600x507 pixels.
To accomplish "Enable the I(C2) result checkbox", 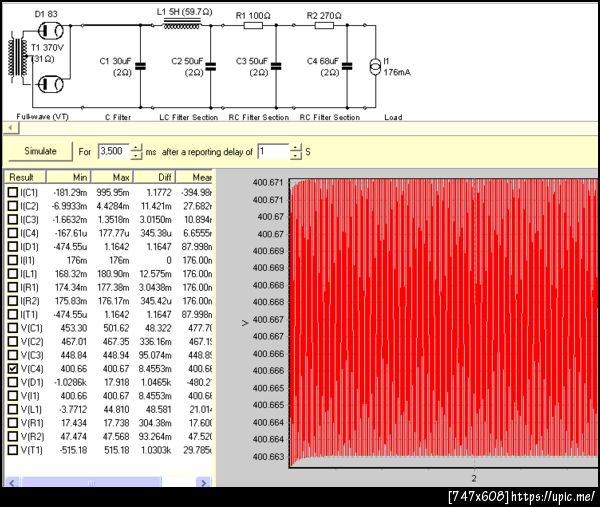I will (x=13, y=206).
